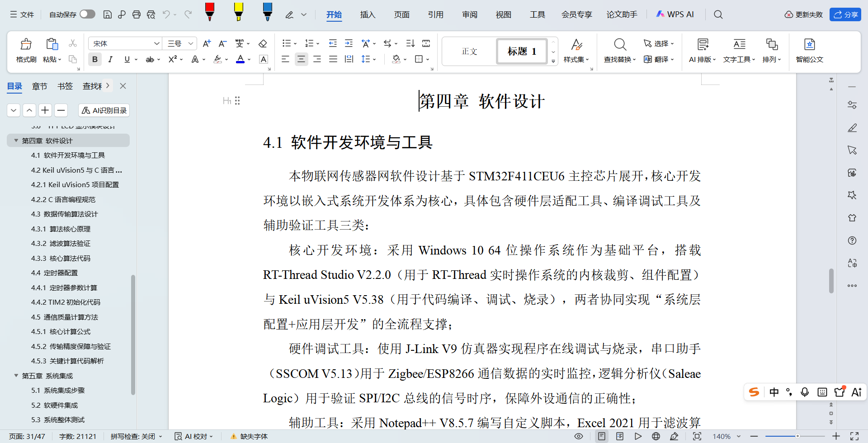
Task: Select Align right button
Action: click(317, 59)
